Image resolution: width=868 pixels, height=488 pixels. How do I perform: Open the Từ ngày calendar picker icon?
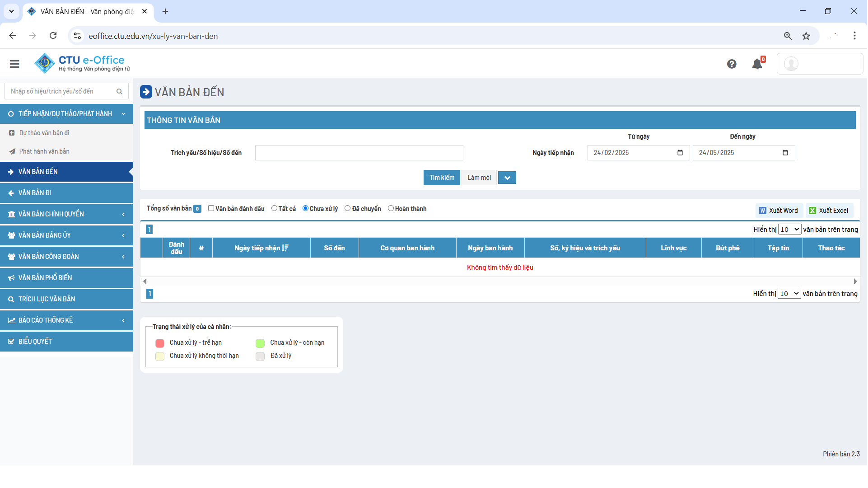(x=680, y=153)
